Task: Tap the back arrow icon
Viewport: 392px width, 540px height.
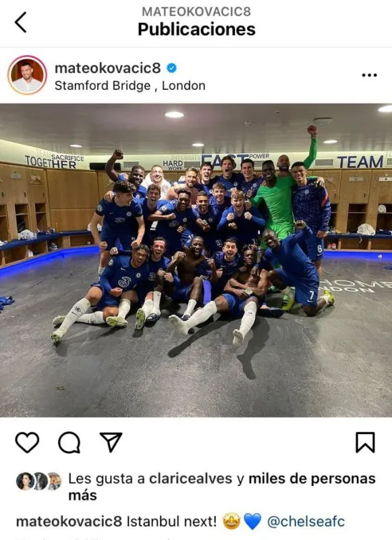Action: [x=20, y=22]
